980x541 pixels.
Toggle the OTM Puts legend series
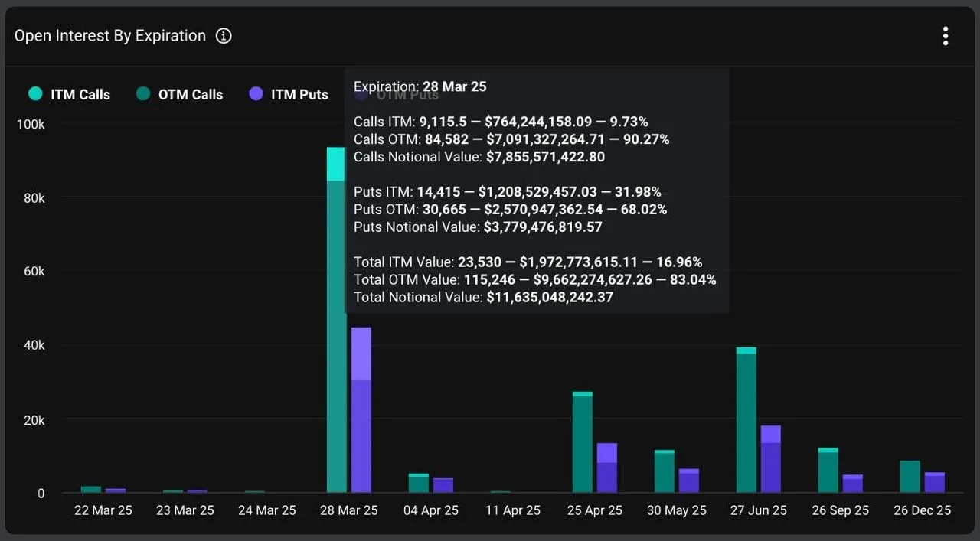(x=397, y=94)
